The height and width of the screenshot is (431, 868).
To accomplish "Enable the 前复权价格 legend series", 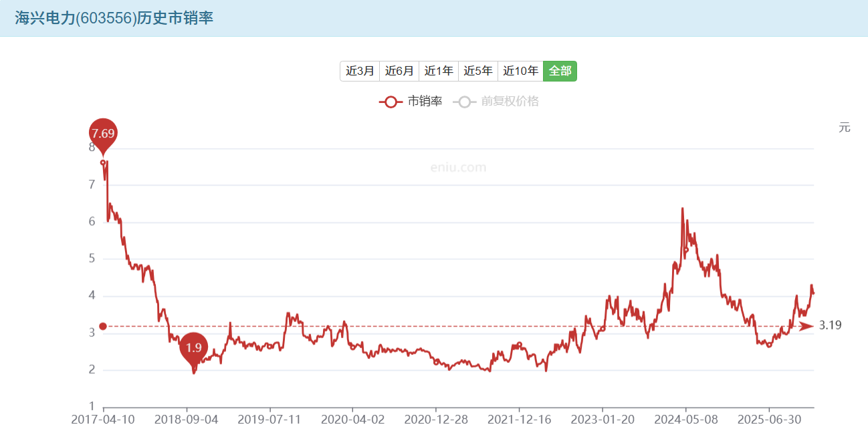I will pyautogui.click(x=496, y=102).
